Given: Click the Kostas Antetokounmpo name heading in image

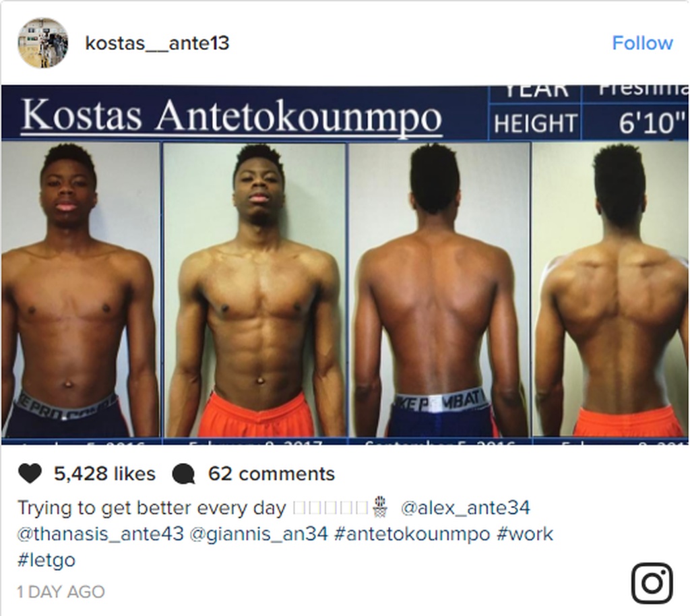Looking at the screenshot, I should (232, 117).
